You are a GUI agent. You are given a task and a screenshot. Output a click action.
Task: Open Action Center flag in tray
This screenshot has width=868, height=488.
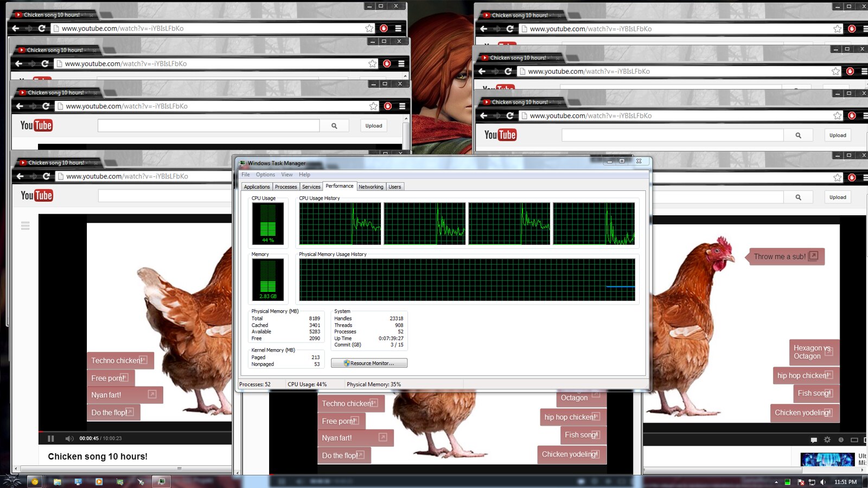tap(801, 482)
